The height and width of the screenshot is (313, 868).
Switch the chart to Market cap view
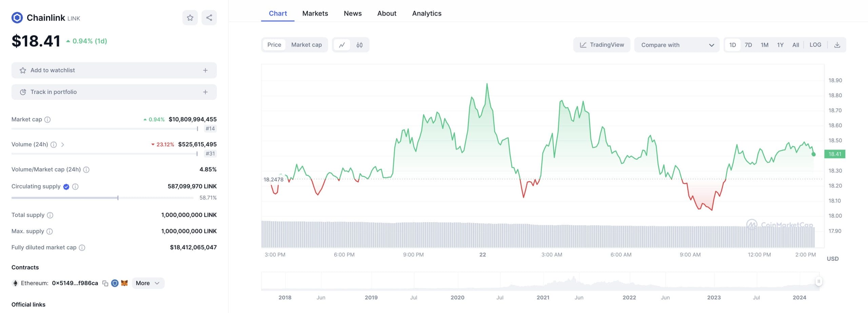click(x=306, y=44)
